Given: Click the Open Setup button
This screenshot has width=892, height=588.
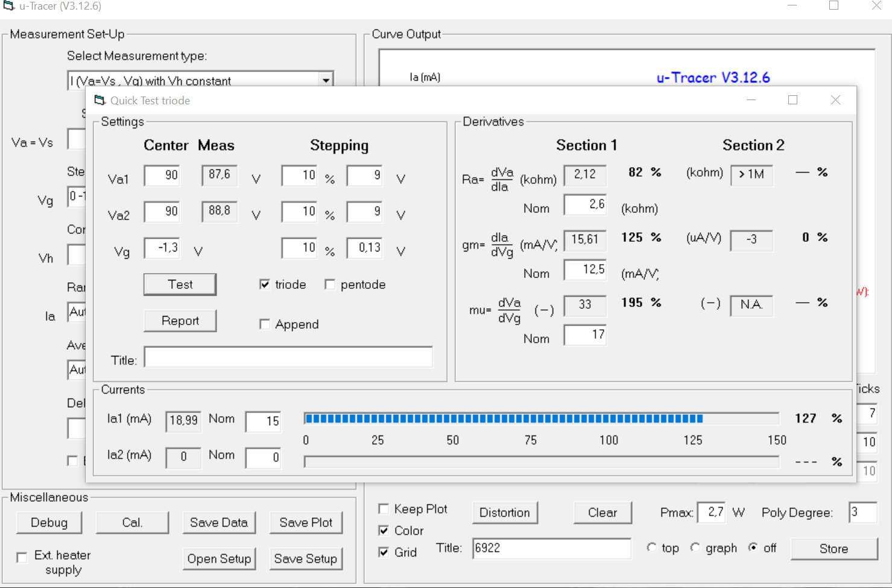Looking at the screenshot, I should coord(219,559).
